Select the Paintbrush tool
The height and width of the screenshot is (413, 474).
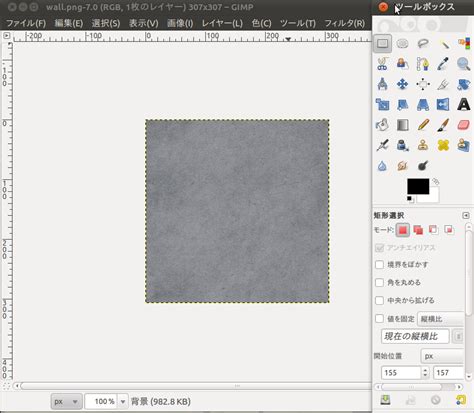pyautogui.click(x=443, y=125)
